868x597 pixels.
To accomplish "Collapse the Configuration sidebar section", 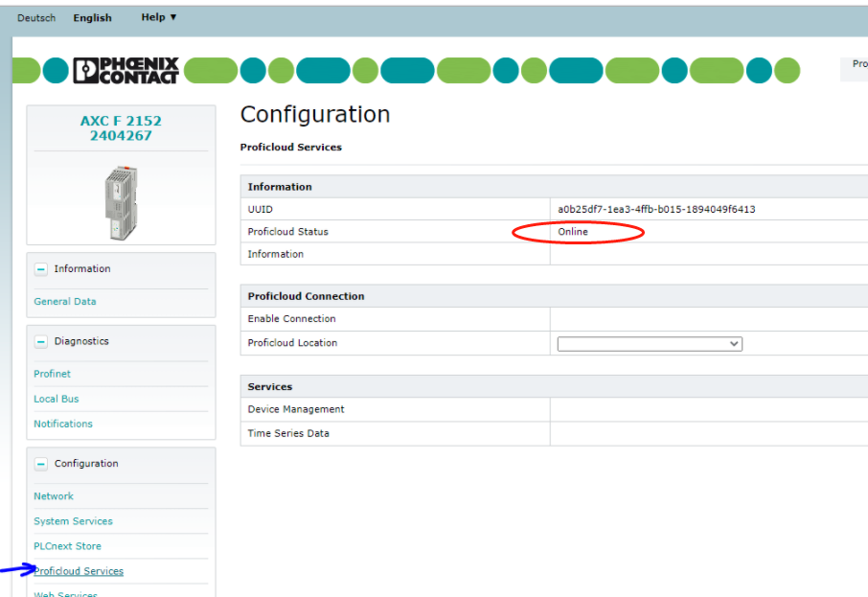I will tap(39, 463).
